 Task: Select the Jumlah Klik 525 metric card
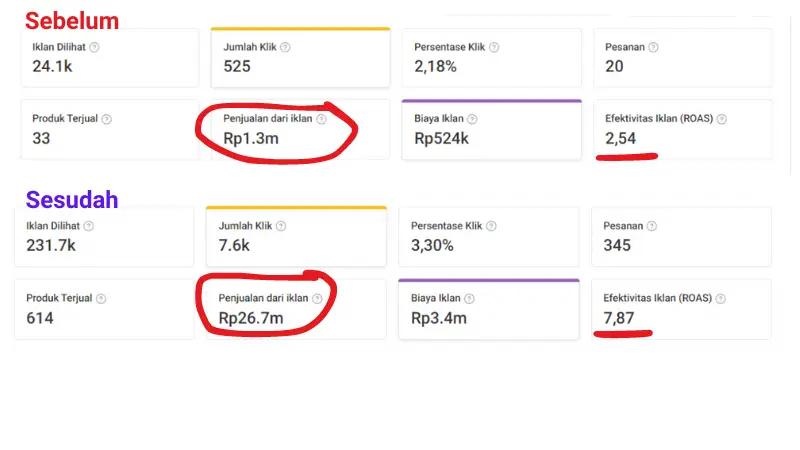[301, 57]
